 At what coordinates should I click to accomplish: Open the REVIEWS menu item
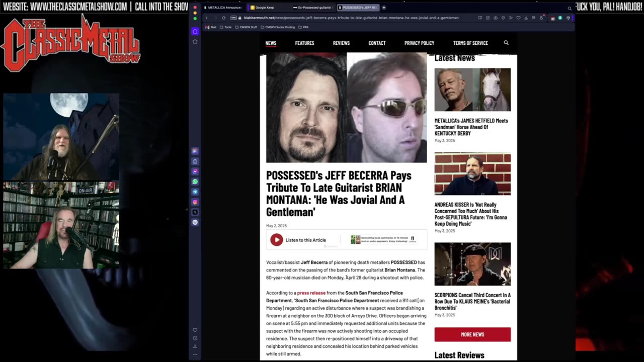pos(341,43)
